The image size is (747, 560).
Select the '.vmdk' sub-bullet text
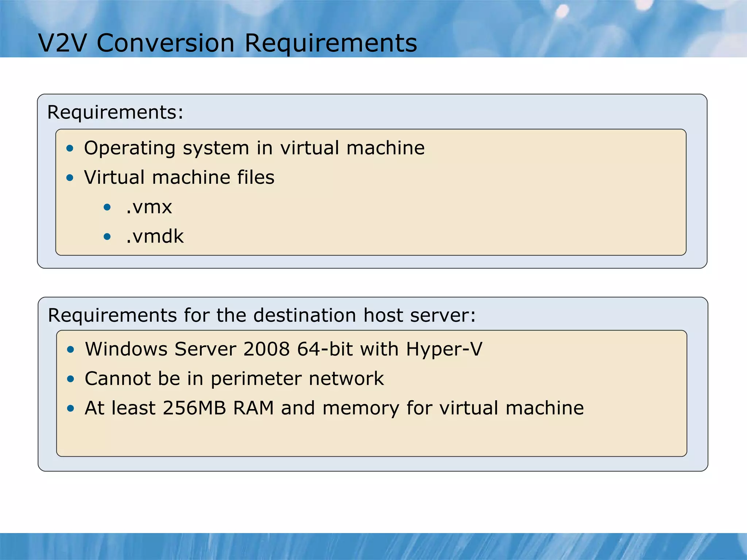coord(155,236)
